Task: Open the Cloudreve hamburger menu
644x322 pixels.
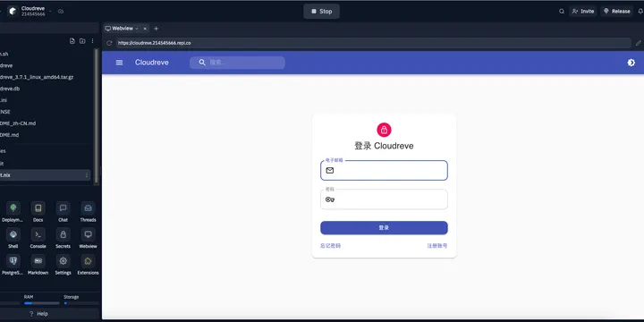Action: click(119, 63)
